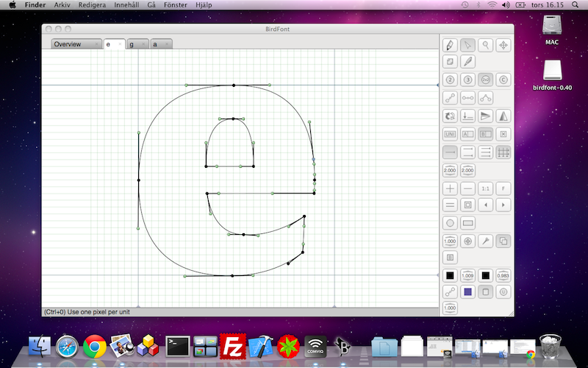Toggle the grid display button
The width and height of the screenshot is (588, 368).
[503, 152]
